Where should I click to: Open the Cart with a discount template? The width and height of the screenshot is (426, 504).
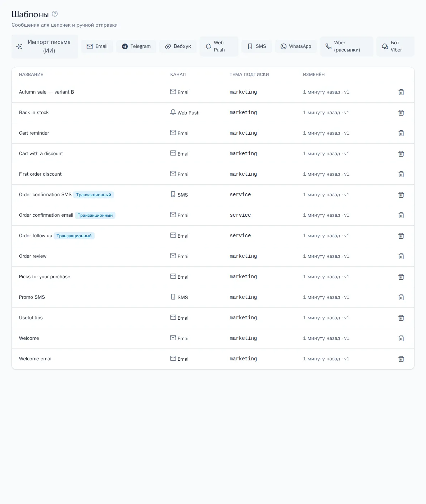[41, 154]
